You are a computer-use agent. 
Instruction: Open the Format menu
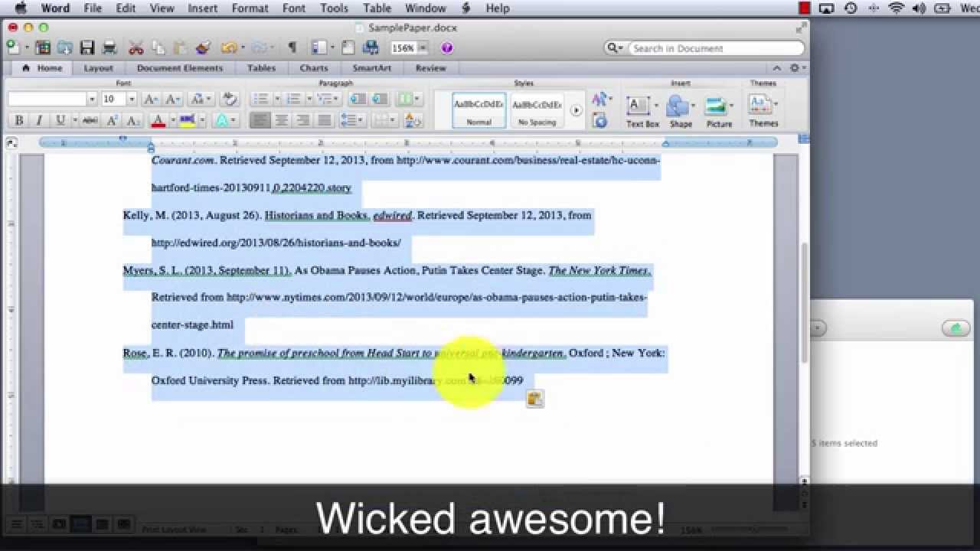(250, 8)
